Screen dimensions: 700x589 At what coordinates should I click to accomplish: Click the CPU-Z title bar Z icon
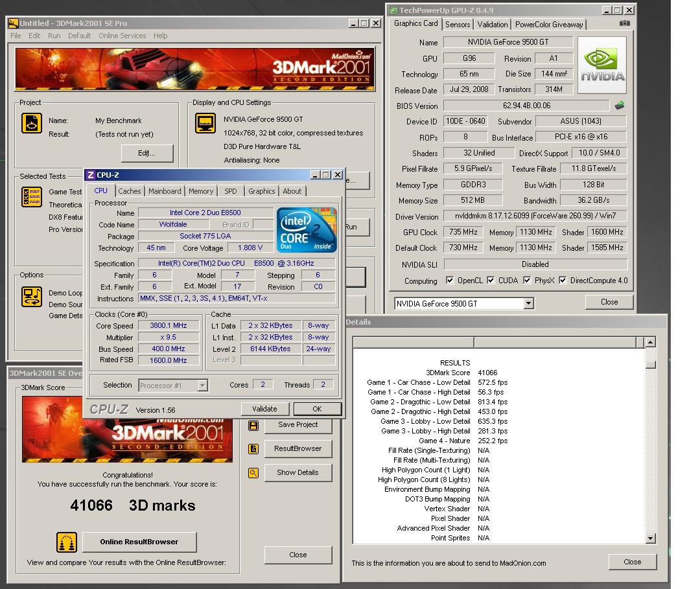[x=91, y=175]
